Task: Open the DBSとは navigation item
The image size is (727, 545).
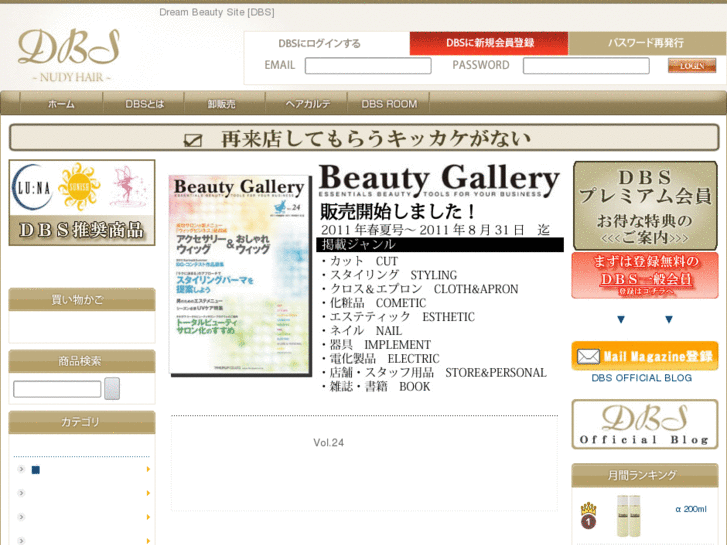Action: (x=144, y=104)
